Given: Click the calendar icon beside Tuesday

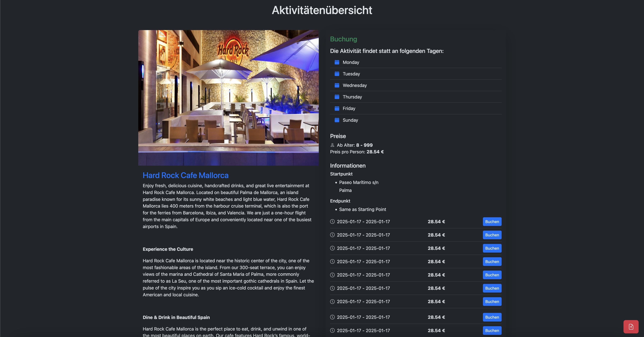Looking at the screenshot, I should coord(337,74).
